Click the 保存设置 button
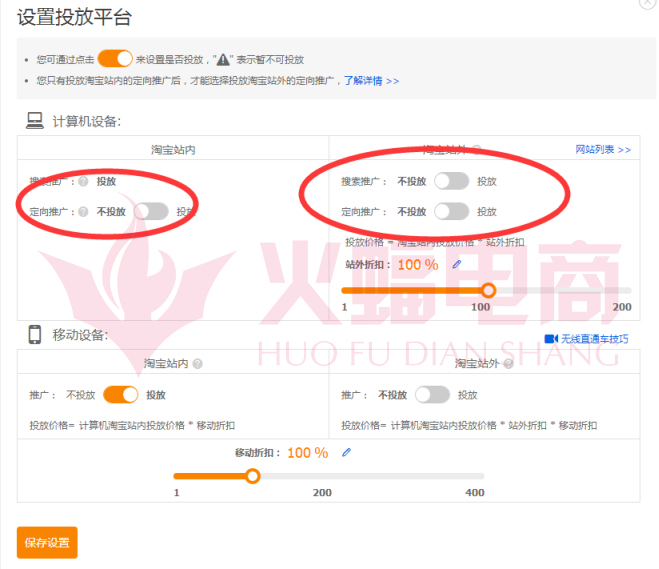Screen dimensions: 659x569 point(47,543)
